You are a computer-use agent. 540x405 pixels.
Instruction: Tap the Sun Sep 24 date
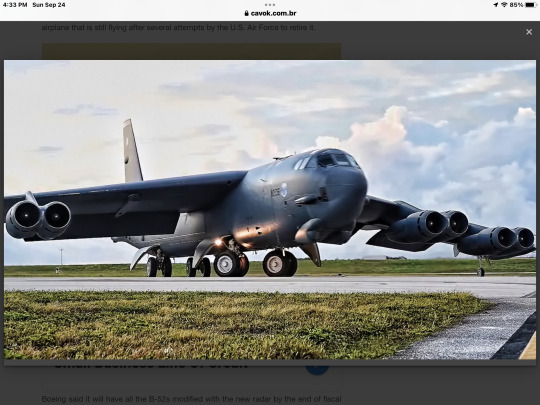click(49, 5)
